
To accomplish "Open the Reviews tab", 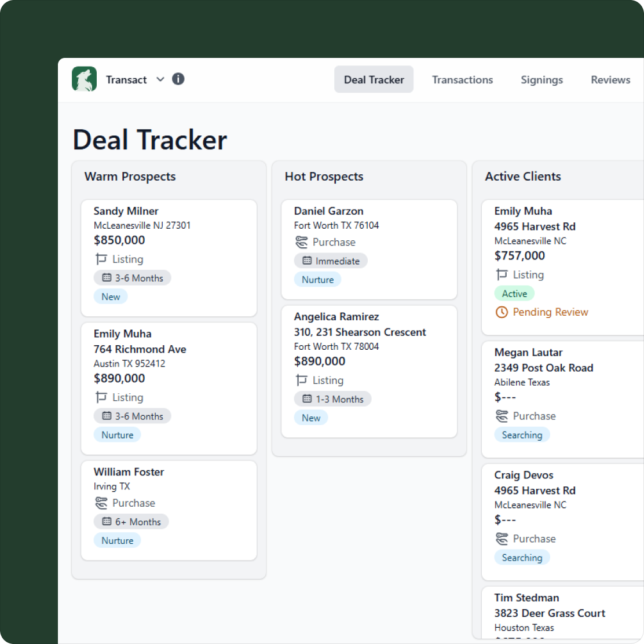I will [x=610, y=80].
